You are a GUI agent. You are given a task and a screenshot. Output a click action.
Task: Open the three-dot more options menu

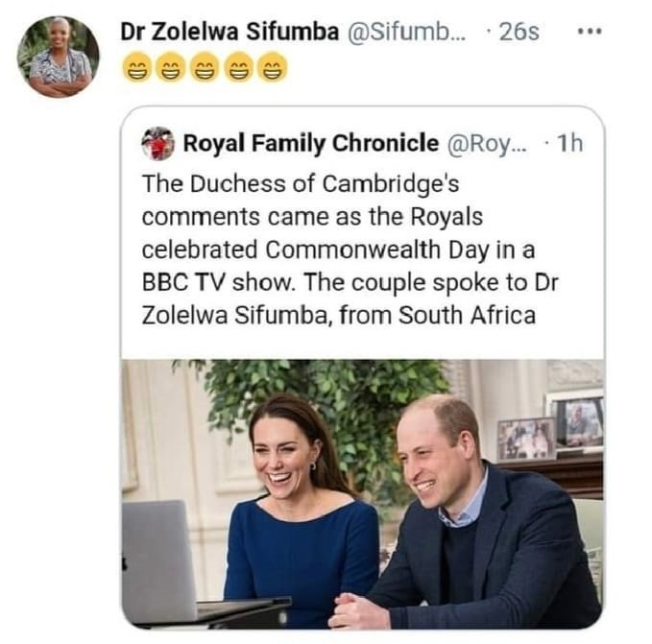(588, 31)
